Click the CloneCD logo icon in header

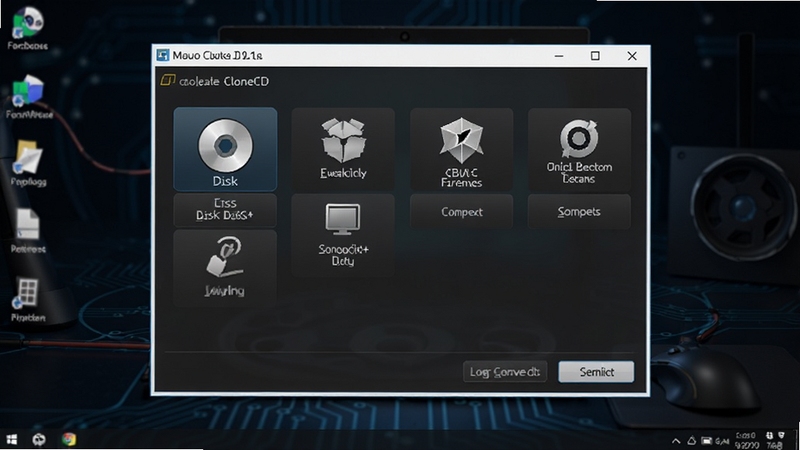tap(168, 81)
